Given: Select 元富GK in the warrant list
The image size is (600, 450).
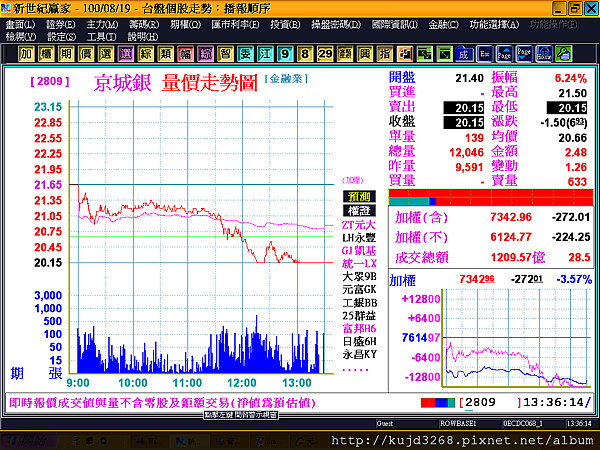Looking at the screenshot, I should click(x=359, y=290).
